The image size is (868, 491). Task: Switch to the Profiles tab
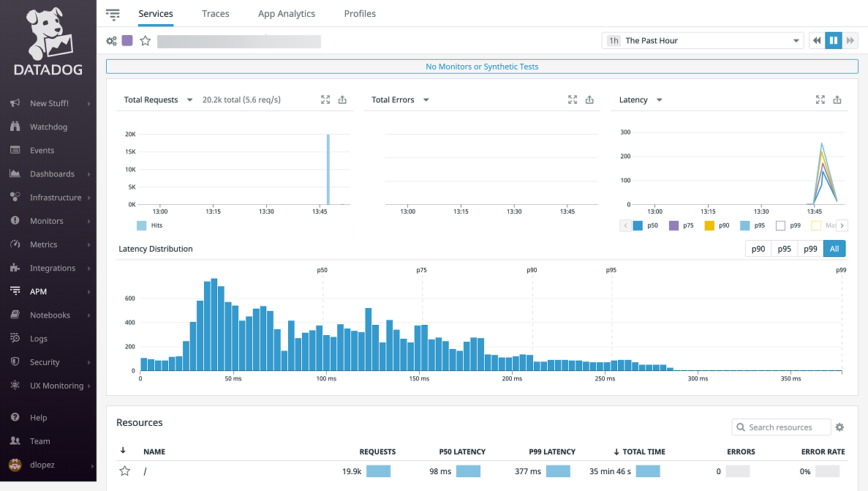point(360,14)
